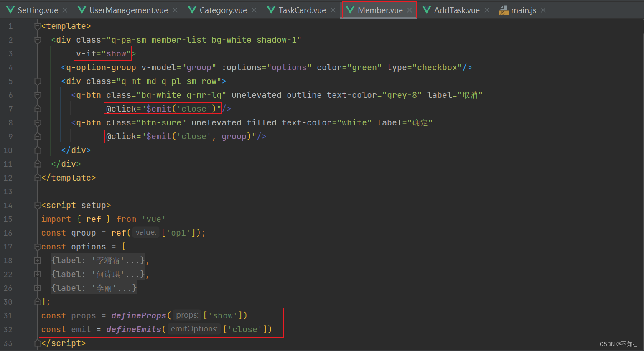Click the 'value:' inlay hint on line 16
The height and width of the screenshot is (351, 644).
pos(146,233)
